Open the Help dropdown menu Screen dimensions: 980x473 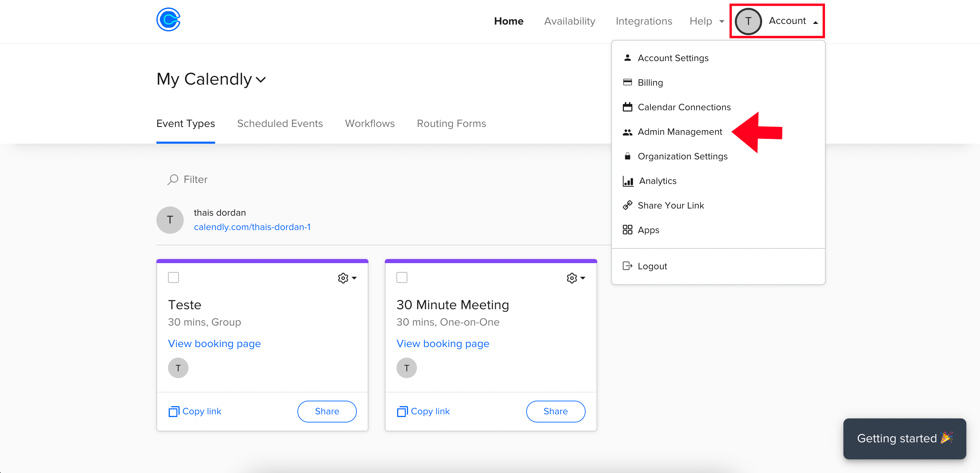click(707, 21)
